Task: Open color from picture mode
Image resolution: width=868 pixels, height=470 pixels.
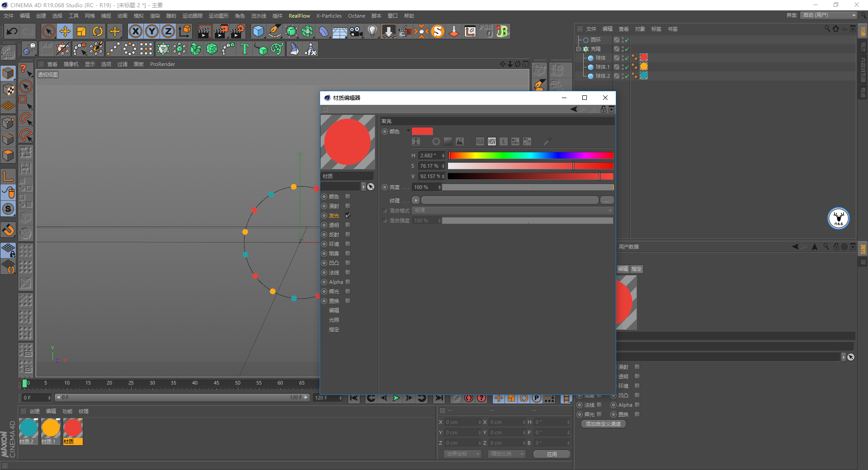Action: click(460, 141)
